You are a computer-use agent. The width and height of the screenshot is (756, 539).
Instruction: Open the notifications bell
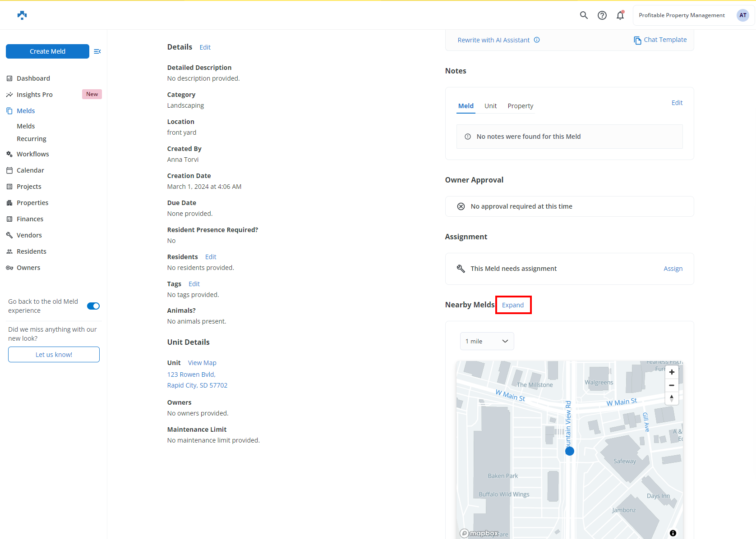click(620, 15)
